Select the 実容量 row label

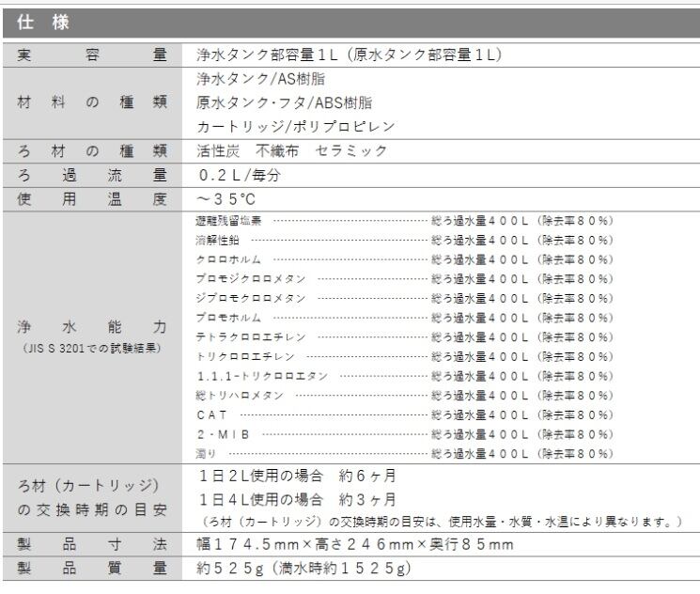pyautogui.click(x=92, y=55)
